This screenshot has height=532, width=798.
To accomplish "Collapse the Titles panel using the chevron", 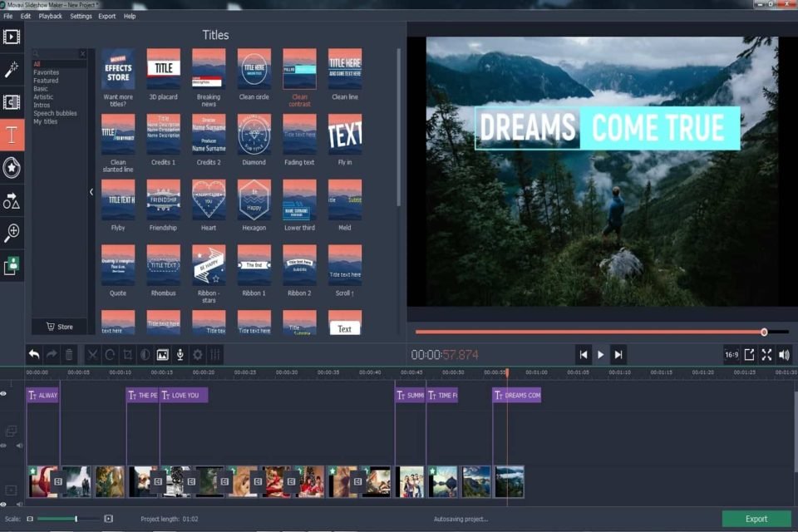I will pos(91,191).
